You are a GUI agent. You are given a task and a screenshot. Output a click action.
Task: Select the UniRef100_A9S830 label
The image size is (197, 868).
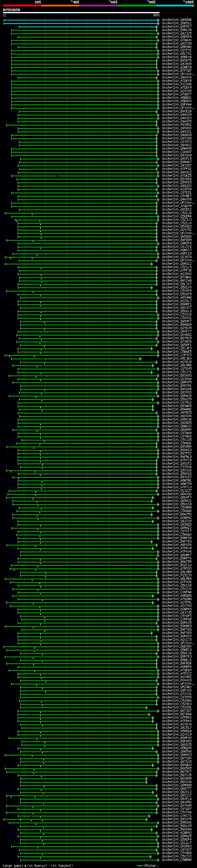(x=177, y=128)
